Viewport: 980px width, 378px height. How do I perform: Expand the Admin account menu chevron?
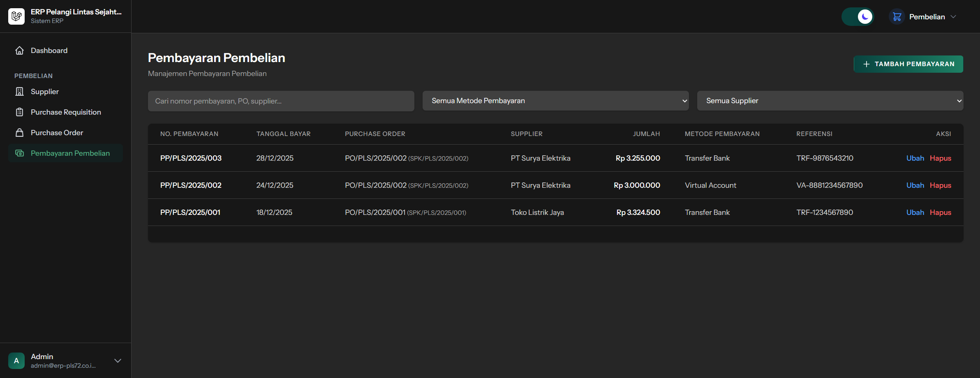[118, 361]
